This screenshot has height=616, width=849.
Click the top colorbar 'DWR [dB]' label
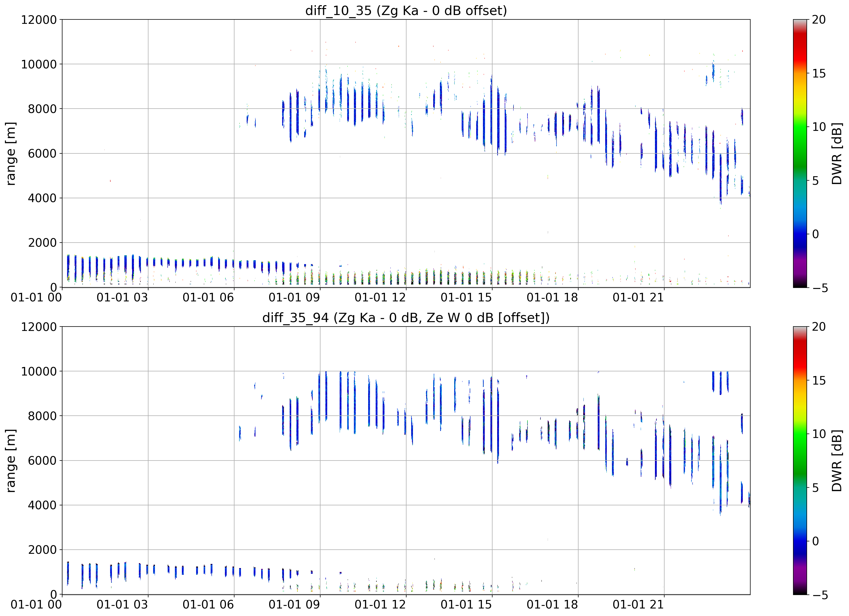[837, 153]
